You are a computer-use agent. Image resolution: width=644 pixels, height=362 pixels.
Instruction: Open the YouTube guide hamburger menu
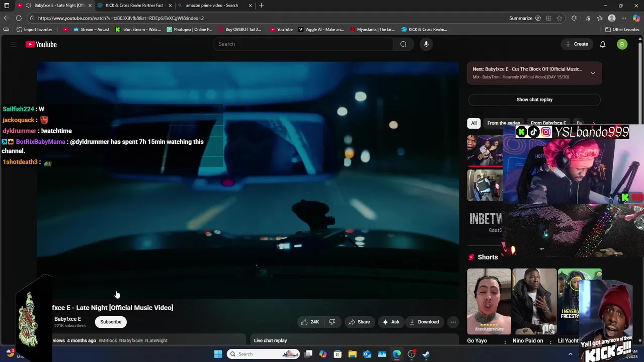click(x=14, y=44)
